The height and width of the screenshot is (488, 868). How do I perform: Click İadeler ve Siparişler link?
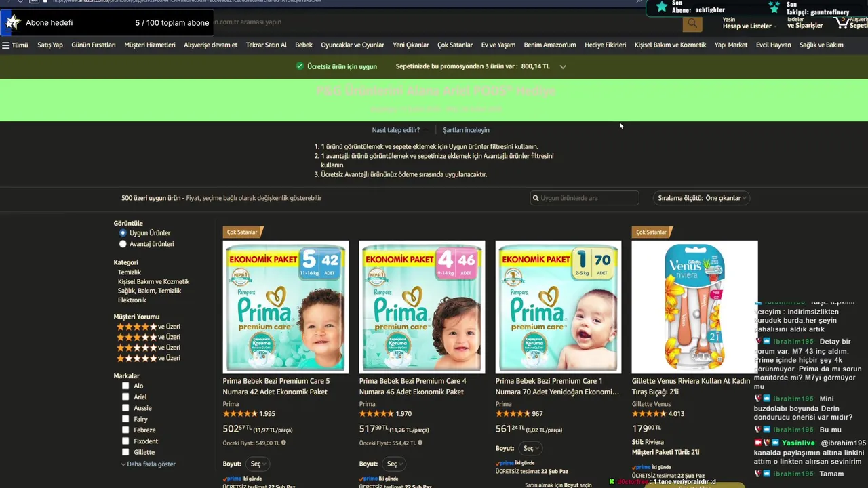pyautogui.click(x=805, y=23)
